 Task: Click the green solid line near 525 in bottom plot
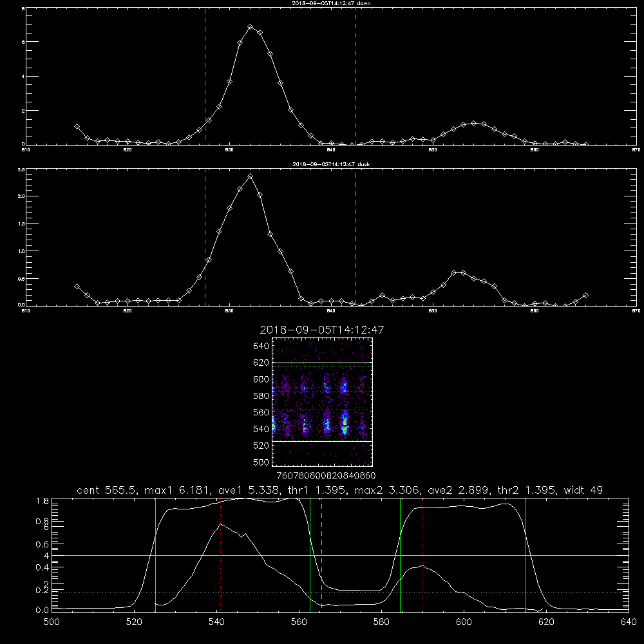(155, 554)
